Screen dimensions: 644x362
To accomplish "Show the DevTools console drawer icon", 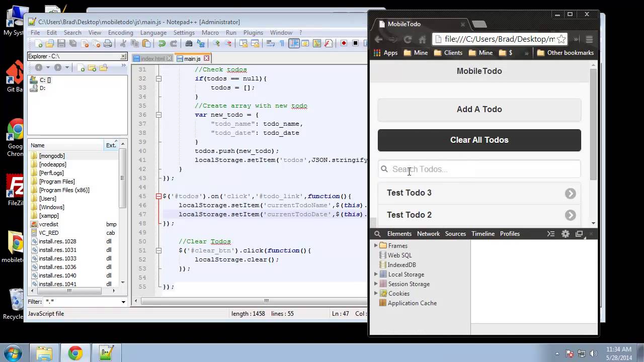I will [x=551, y=234].
